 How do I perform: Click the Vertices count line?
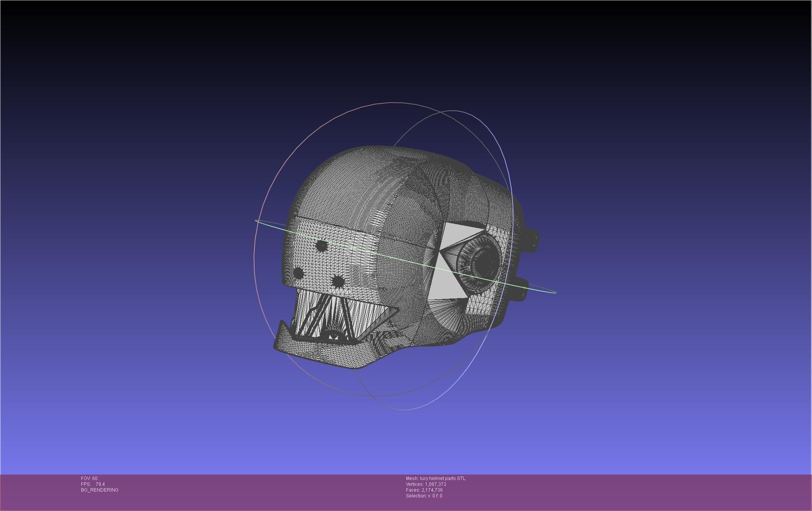[426, 484]
